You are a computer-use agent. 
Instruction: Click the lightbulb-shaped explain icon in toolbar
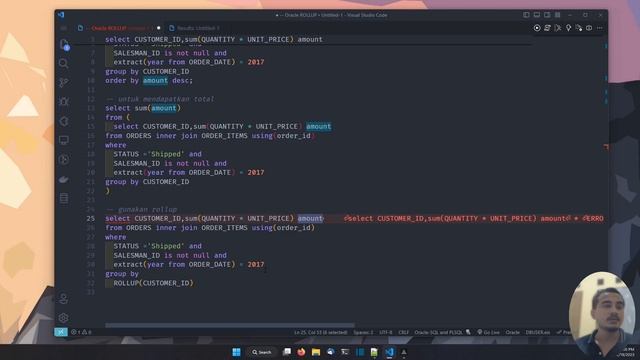568,28
